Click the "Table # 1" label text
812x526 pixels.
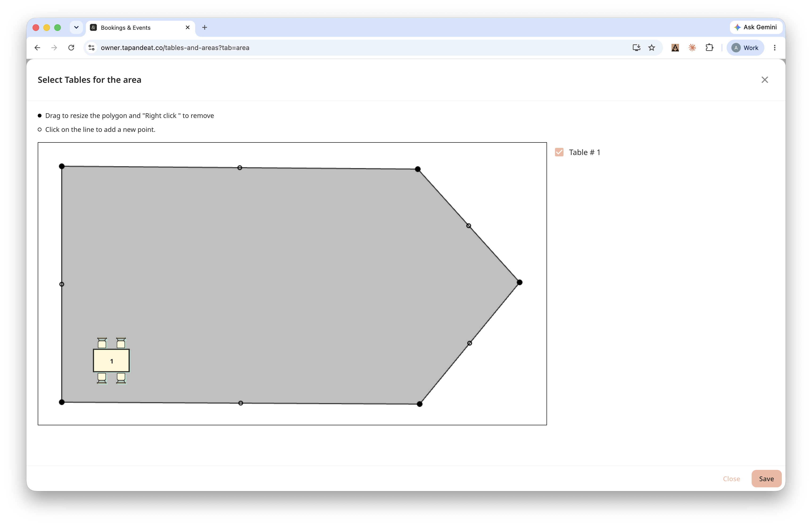pyautogui.click(x=584, y=152)
